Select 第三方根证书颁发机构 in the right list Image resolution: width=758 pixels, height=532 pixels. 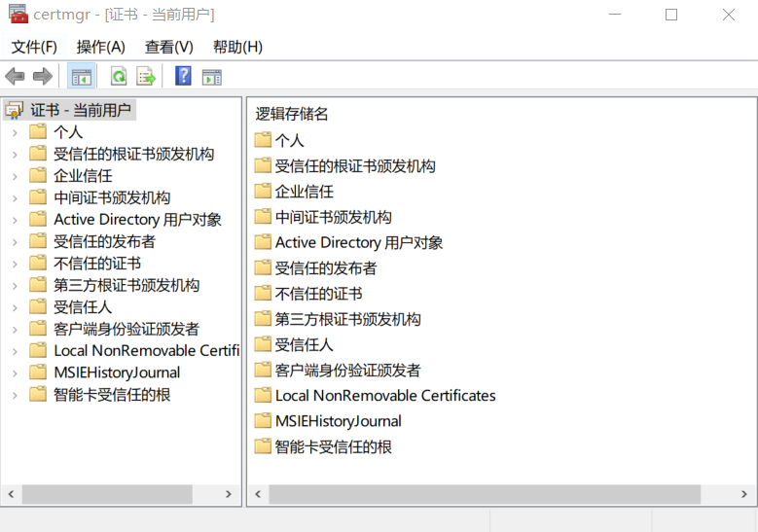[x=348, y=319]
